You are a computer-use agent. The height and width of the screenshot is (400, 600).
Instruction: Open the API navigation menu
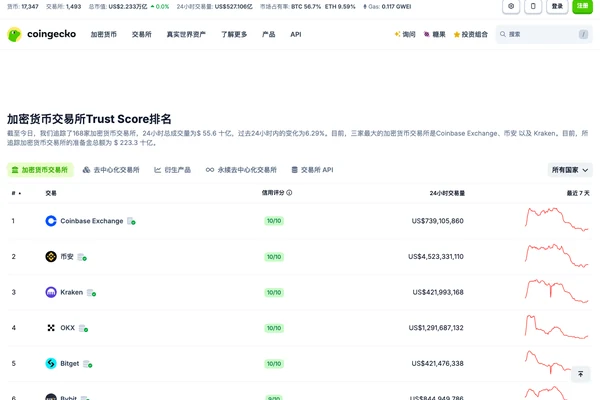(296, 34)
